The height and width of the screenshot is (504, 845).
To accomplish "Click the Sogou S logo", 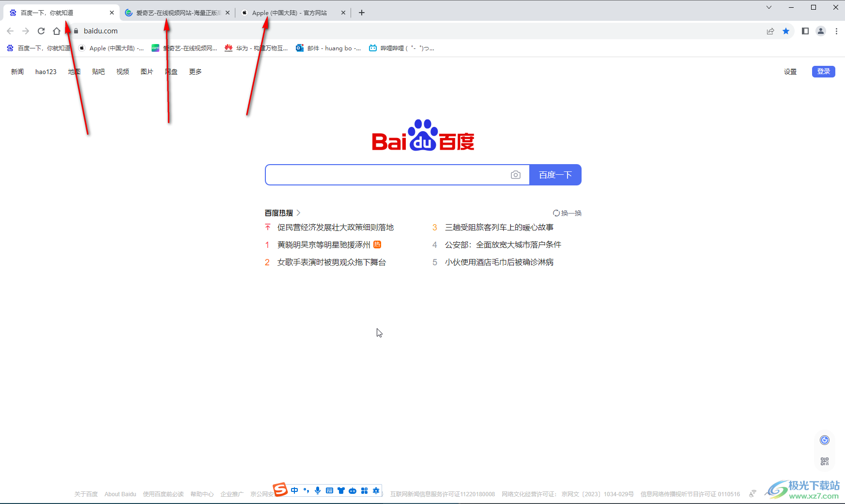I will (280, 489).
